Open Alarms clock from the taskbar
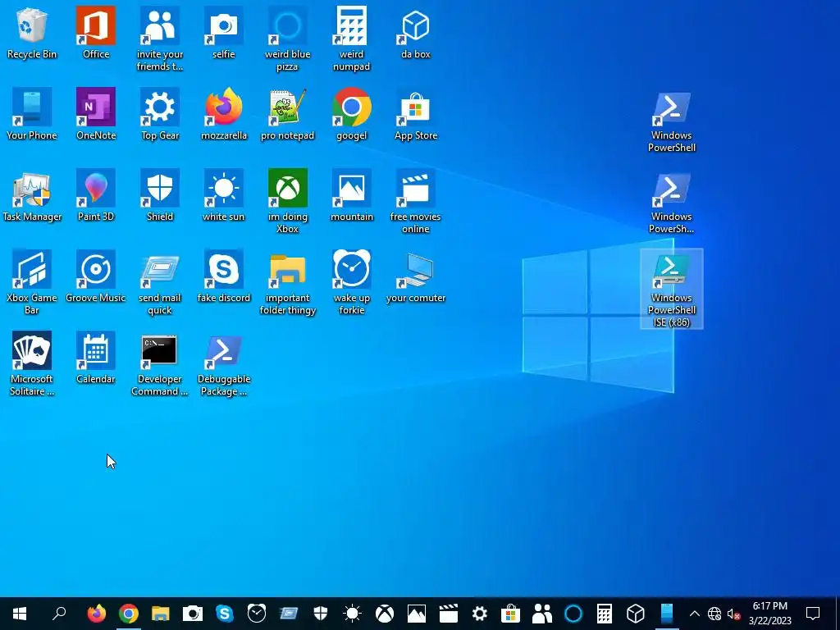 coord(256,614)
